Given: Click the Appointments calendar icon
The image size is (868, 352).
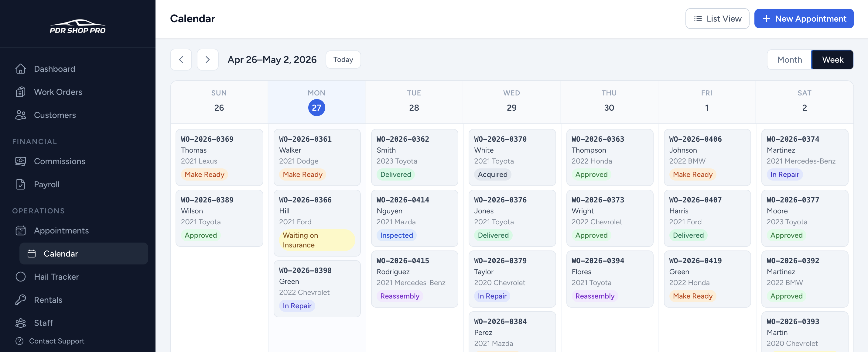Looking at the screenshot, I should pyautogui.click(x=21, y=231).
